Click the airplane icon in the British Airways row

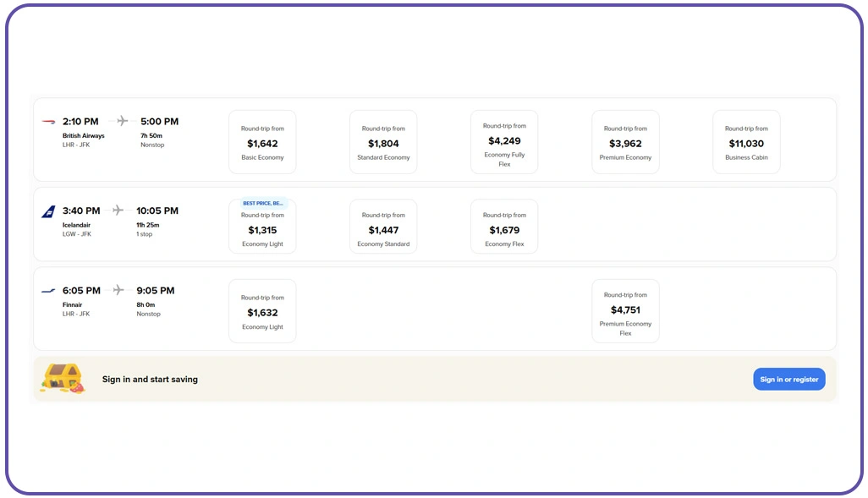121,121
